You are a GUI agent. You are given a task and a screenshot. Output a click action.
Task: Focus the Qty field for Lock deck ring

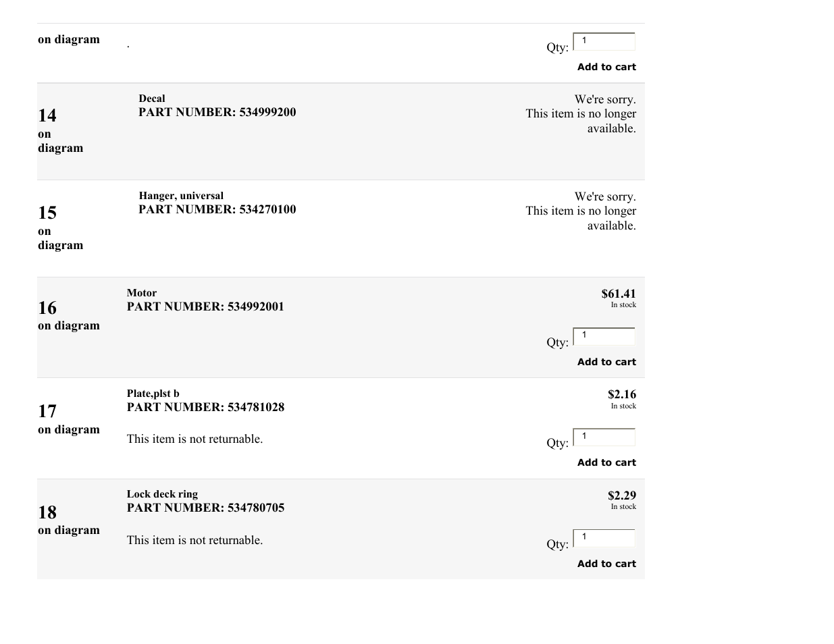click(604, 538)
